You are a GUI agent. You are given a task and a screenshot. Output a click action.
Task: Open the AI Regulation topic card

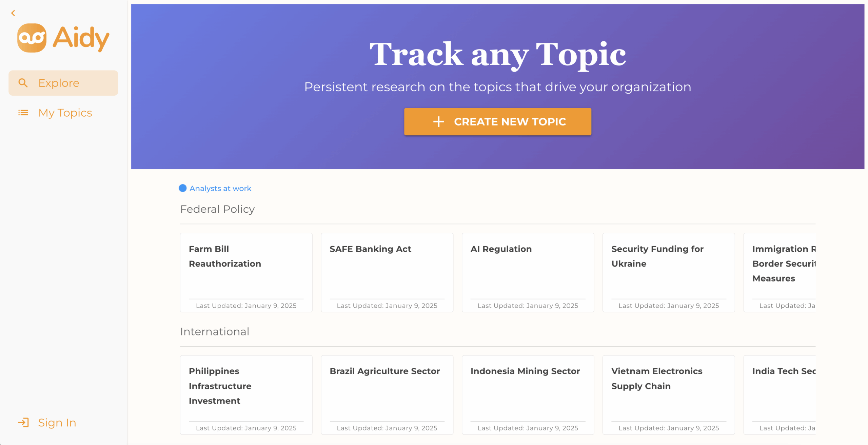click(x=528, y=272)
